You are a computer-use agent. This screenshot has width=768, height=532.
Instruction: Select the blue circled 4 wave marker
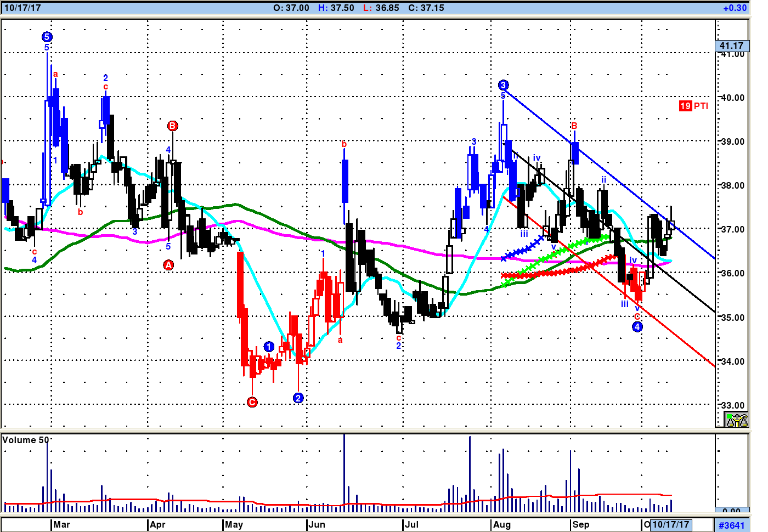pos(637,327)
